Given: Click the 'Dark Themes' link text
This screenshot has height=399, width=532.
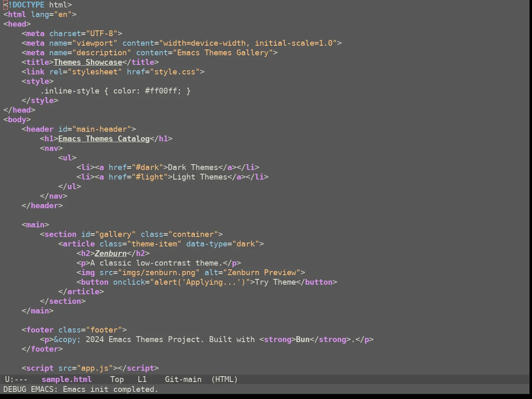Looking at the screenshot, I should [x=193, y=167].
